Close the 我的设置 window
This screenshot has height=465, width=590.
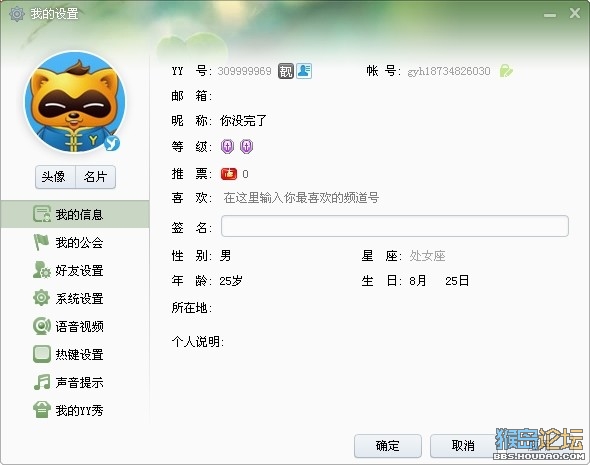(x=575, y=13)
